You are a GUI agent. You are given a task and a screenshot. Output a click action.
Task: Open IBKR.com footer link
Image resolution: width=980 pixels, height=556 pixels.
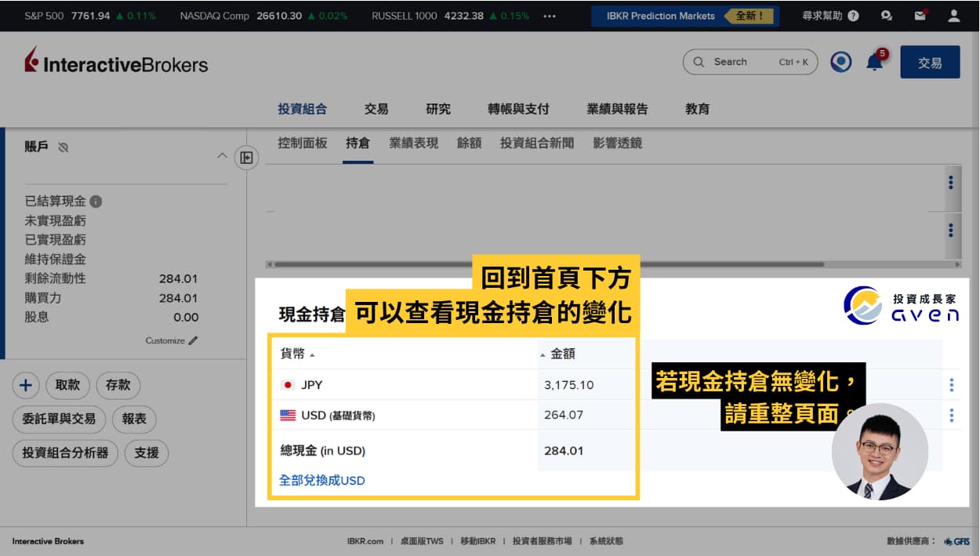(365, 541)
